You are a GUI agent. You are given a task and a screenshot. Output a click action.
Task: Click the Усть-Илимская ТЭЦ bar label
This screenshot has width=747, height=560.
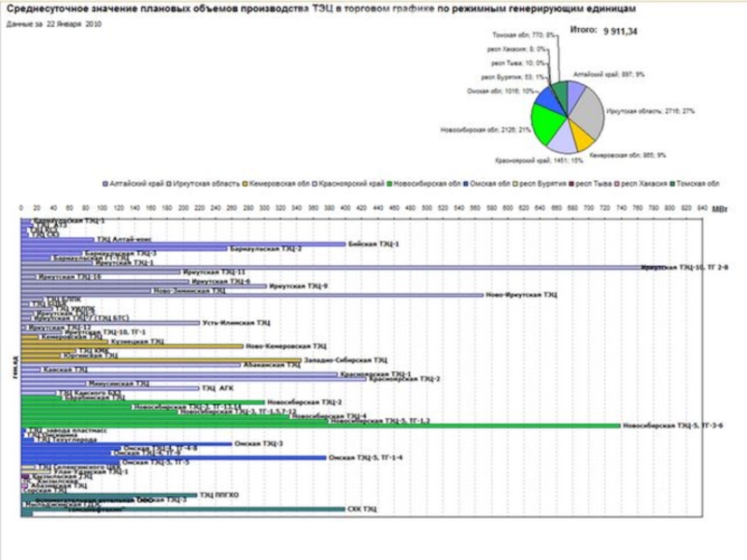click(x=236, y=323)
